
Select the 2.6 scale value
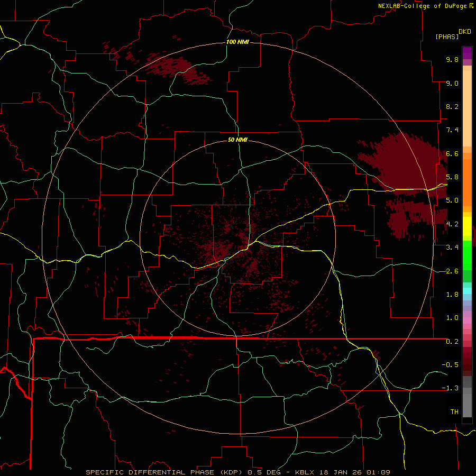click(452, 271)
